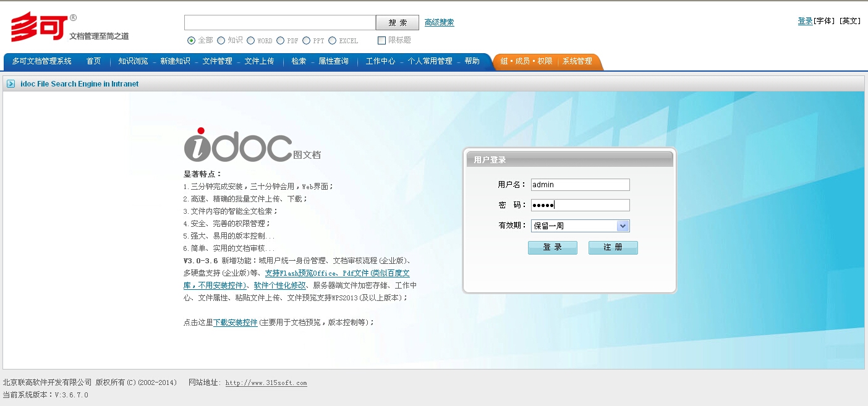
Task: Click the 用户名 field containing admin
Action: pyautogui.click(x=580, y=185)
